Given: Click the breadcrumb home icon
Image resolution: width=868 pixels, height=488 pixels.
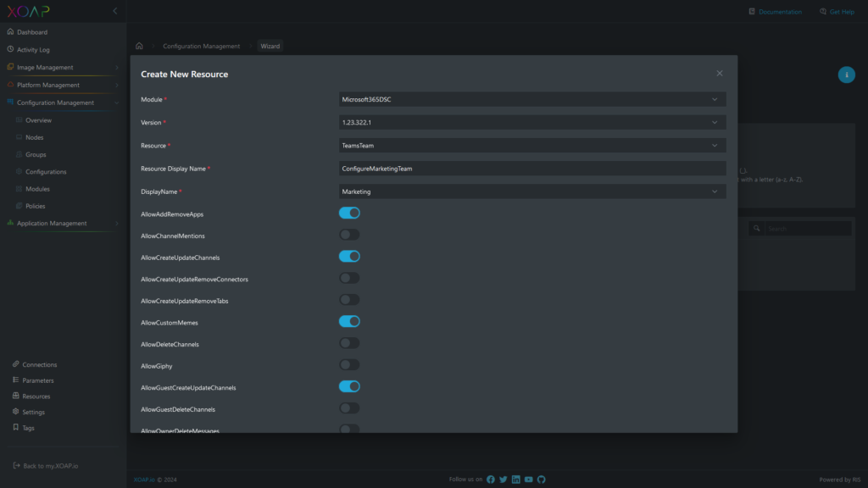Looking at the screenshot, I should 140,46.
